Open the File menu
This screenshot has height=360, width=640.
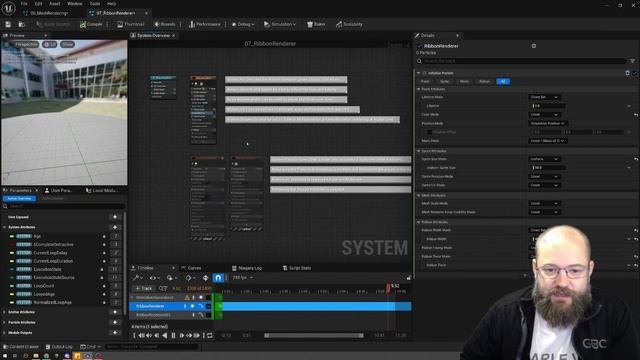point(24,4)
